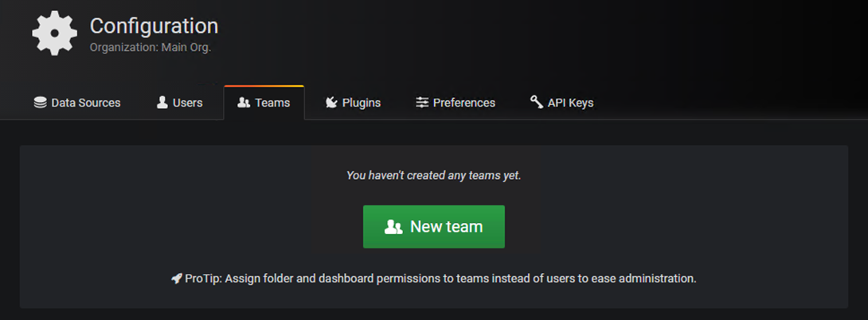Screen dimensions: 868x320
Task: Click the New team button label
Action: coord(446,227)
